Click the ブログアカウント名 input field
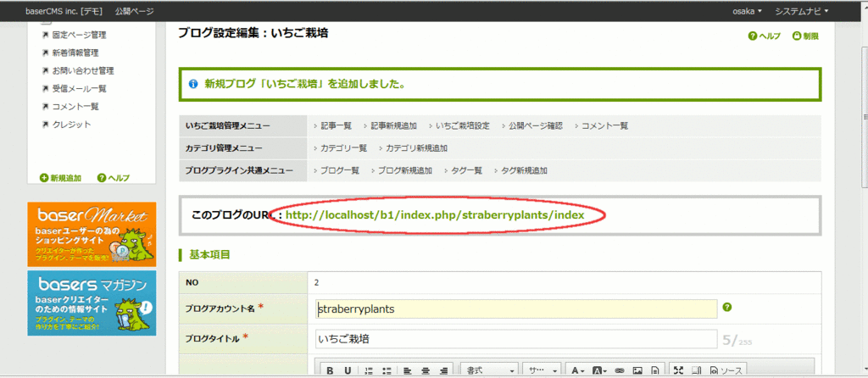868x378 pixels. tap(516, 309)
